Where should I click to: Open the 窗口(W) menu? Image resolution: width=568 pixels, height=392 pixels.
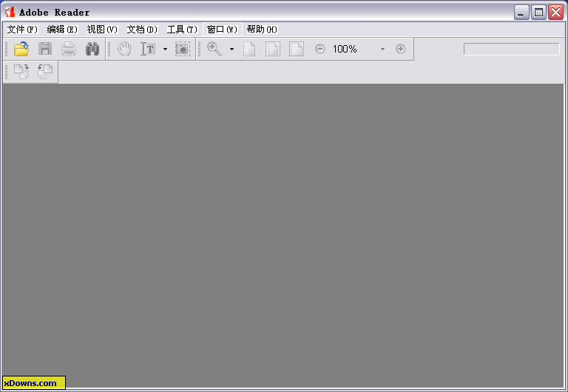pyautogui.click(x=222, y=30)
